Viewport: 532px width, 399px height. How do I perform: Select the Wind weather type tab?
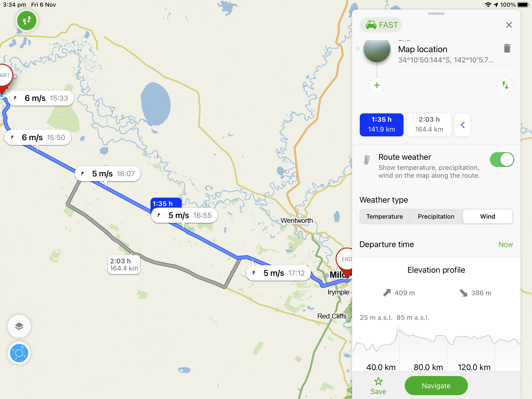[x=487, y=216]
